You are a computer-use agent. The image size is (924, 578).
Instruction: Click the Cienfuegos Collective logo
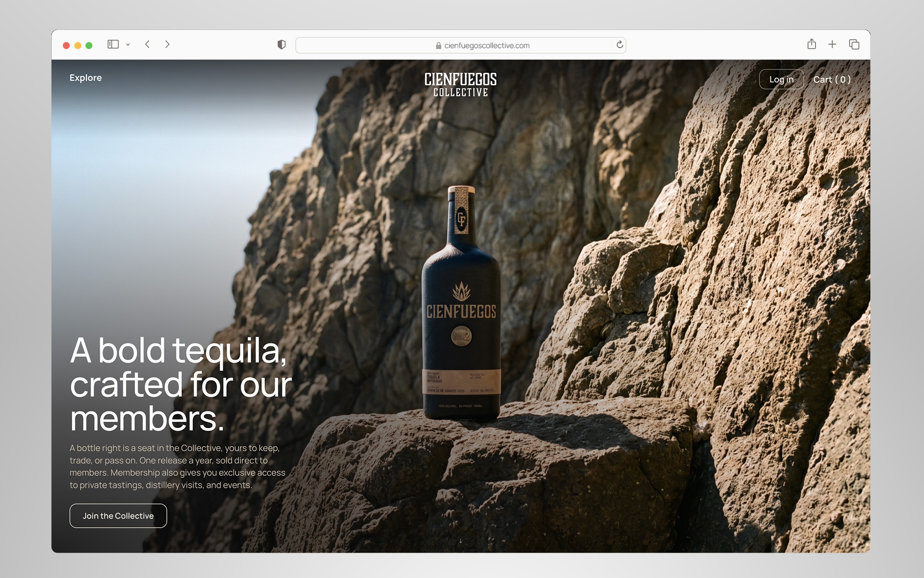[461, 85]
